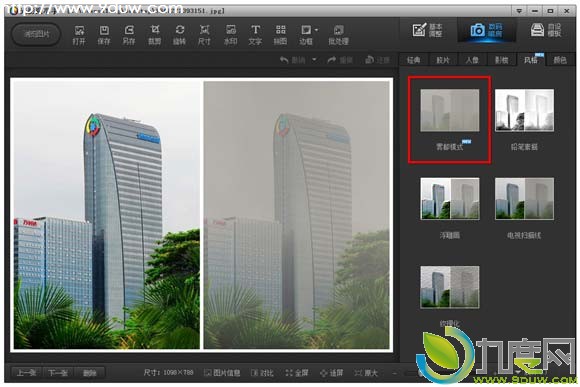Open the Size (尺寸) tool
The height and width of the screenshot is (387, 580).
click(205, 35)
